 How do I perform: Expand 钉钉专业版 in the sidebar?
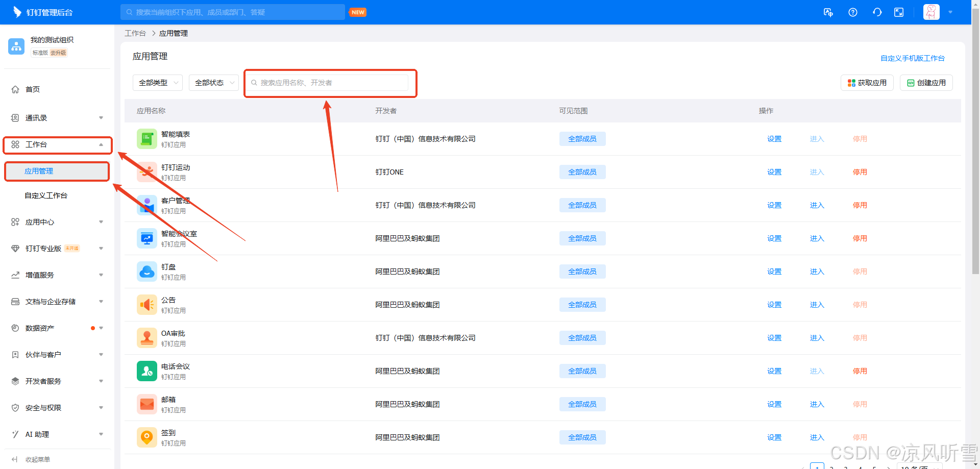57,249
